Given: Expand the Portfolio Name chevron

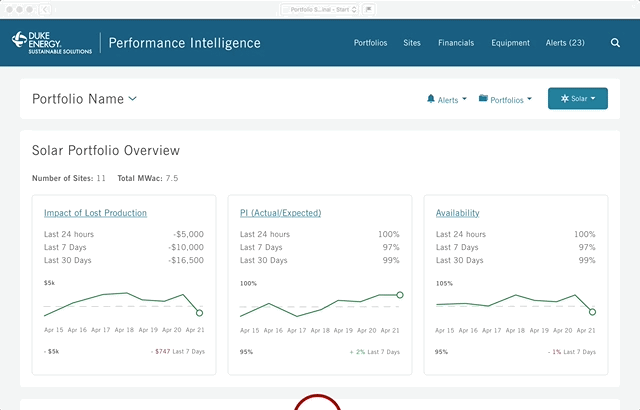Looking at the screenshot, I should 133,98.
